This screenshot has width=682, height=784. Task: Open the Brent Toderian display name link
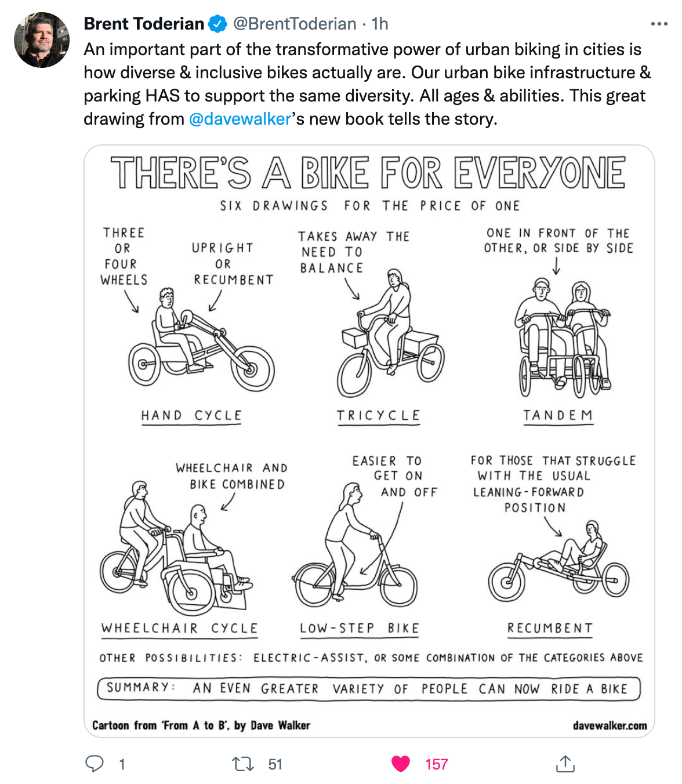pyautogui.click(x=144, y=24)
